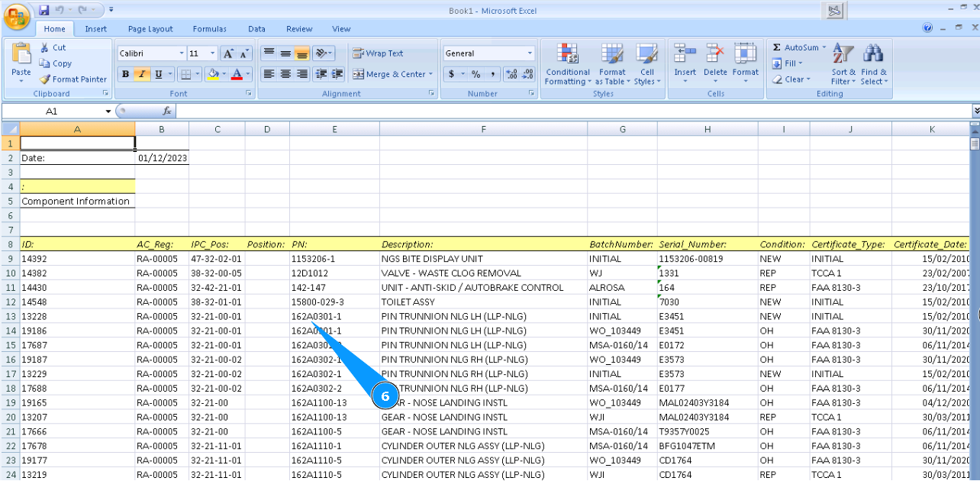This screenshot has height=481, width=980.
Task: Click the Format Painter brush
Action: click(45, 79)
